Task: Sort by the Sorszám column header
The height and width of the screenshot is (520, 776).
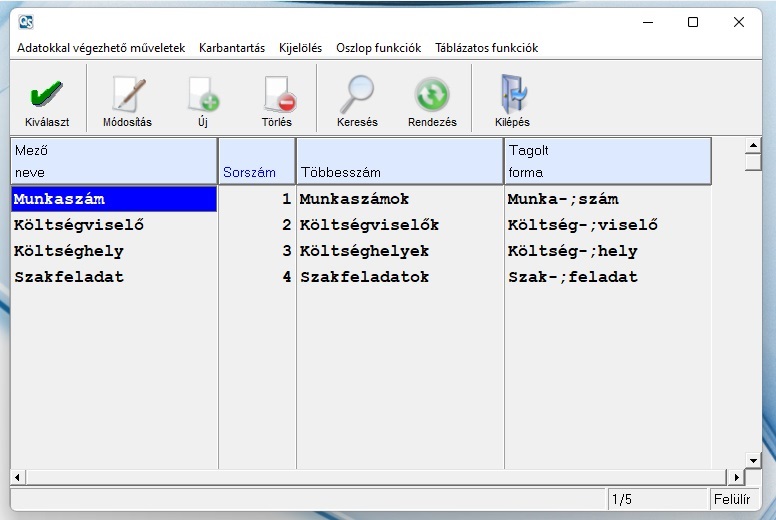Action: pos(256,161)
